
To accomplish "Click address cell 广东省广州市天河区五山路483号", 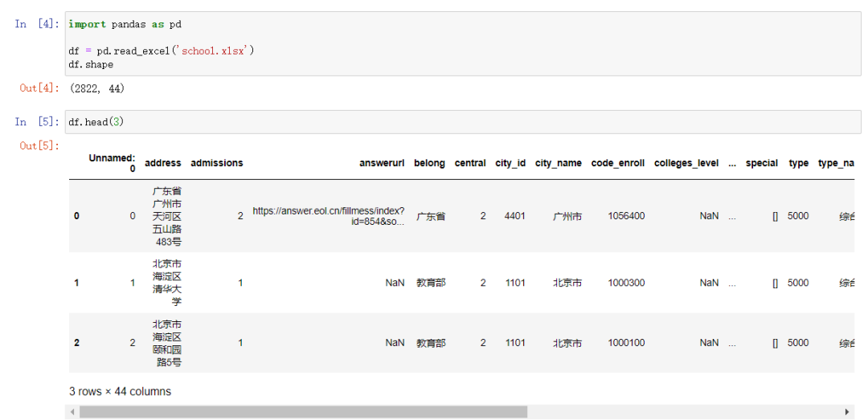I will click(166, 216).
